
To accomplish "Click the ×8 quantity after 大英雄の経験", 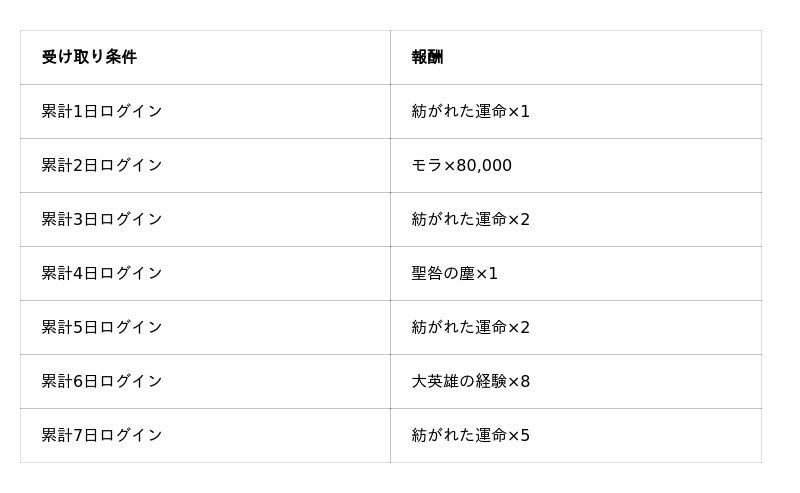I will [x=519, y=381].
